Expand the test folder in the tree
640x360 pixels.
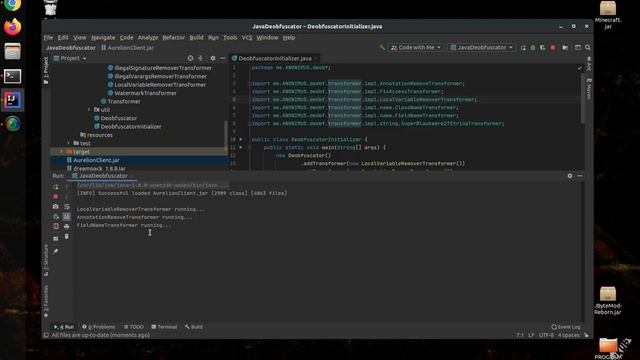point(68,143)
